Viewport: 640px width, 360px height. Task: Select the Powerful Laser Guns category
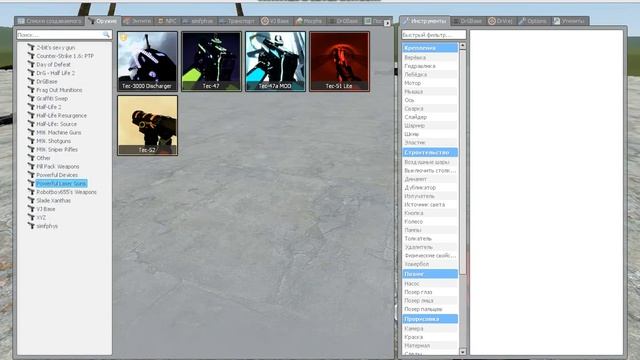[61, 184]
